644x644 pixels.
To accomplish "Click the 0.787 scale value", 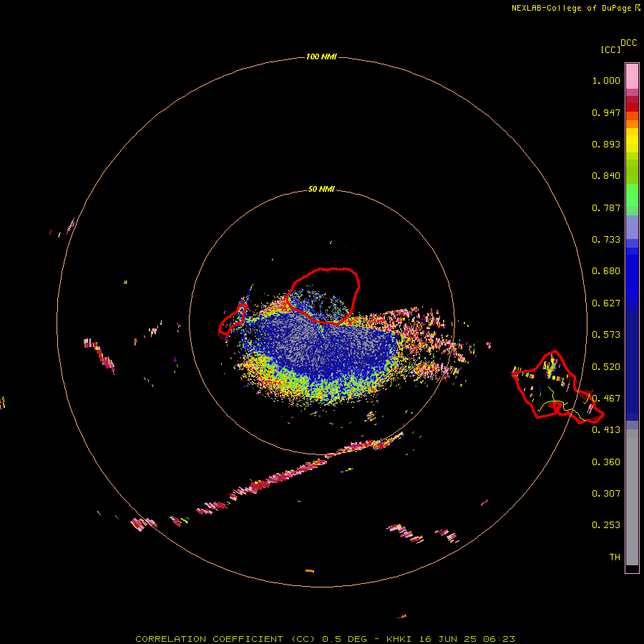I will 606,208.
